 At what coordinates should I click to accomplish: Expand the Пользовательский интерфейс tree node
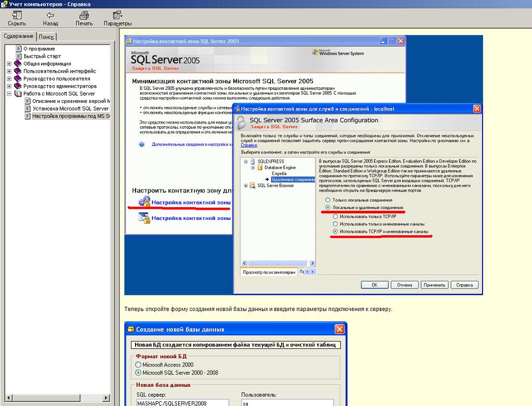pos(9,72)
